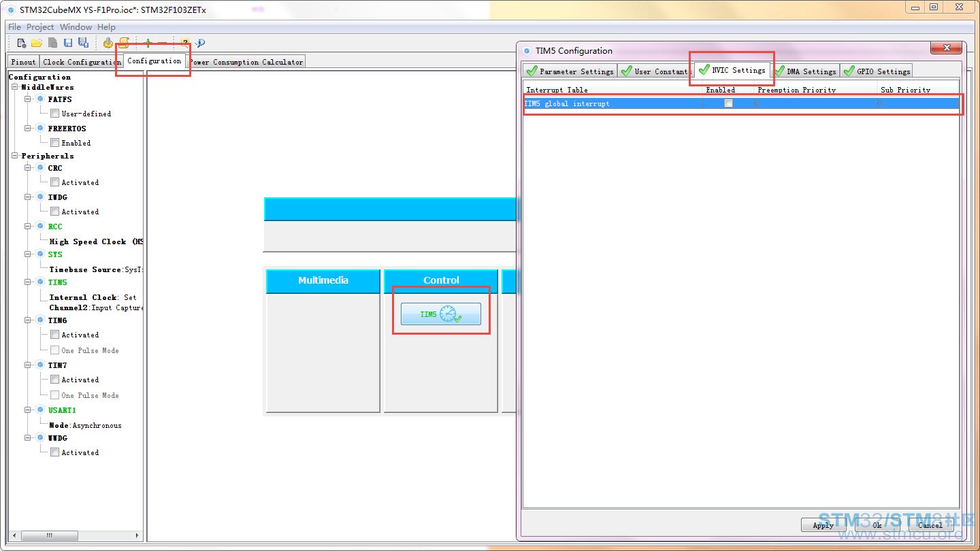This screenshot has width=980, height=551.
Task: Click the Generate Report scroll icon
Action: point(124,43)
